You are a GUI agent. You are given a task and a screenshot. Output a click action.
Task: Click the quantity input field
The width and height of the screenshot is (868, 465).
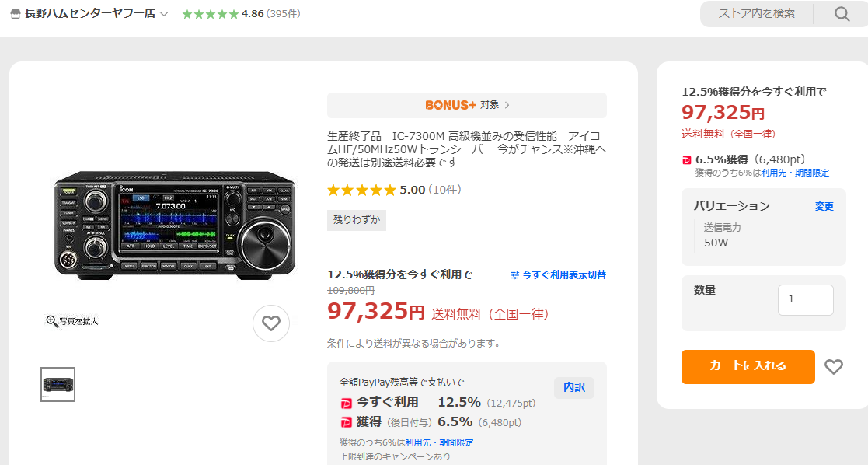point(805,299)
